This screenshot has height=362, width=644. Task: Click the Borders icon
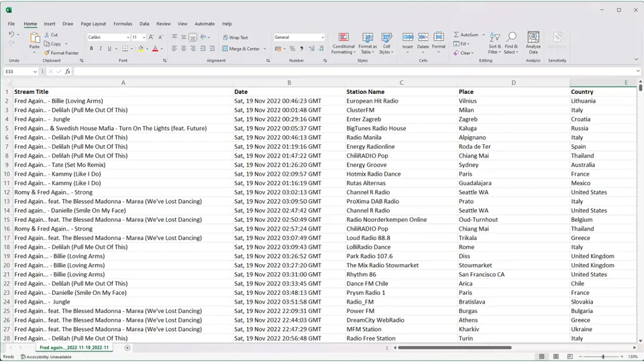125,48
